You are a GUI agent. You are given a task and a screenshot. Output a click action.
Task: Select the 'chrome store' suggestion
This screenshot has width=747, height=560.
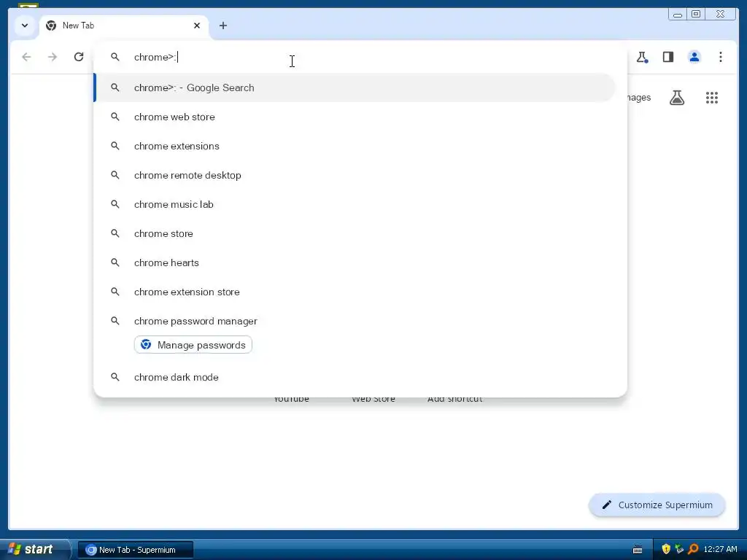point(355,233)
